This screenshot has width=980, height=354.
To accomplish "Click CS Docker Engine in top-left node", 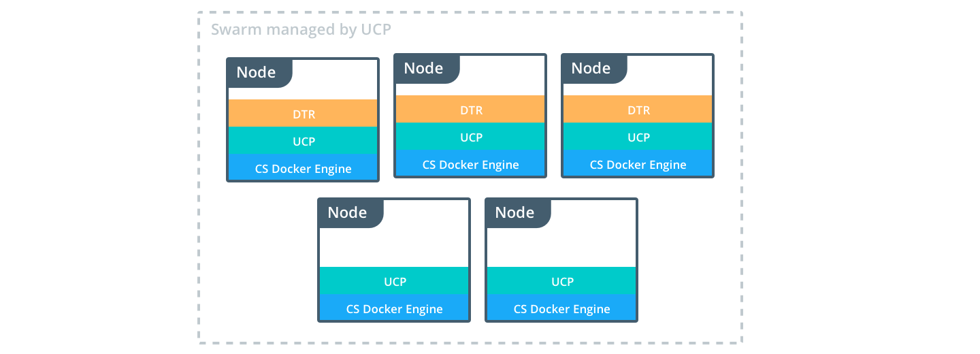I will [303, 168].
